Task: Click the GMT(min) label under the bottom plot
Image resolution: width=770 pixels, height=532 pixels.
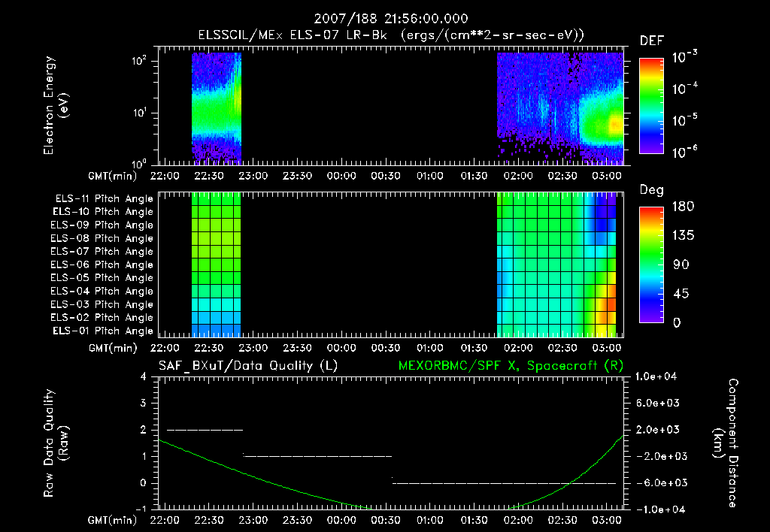Action: pyautogui.click(x=113, y=520)
